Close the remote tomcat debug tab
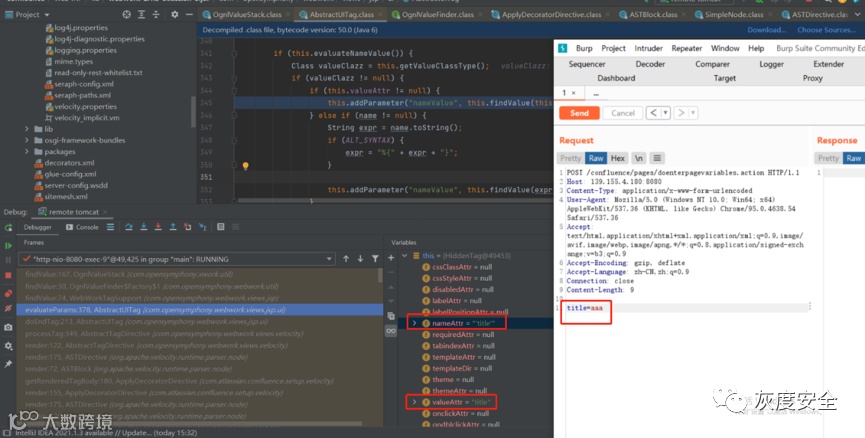 click(105, 212)
